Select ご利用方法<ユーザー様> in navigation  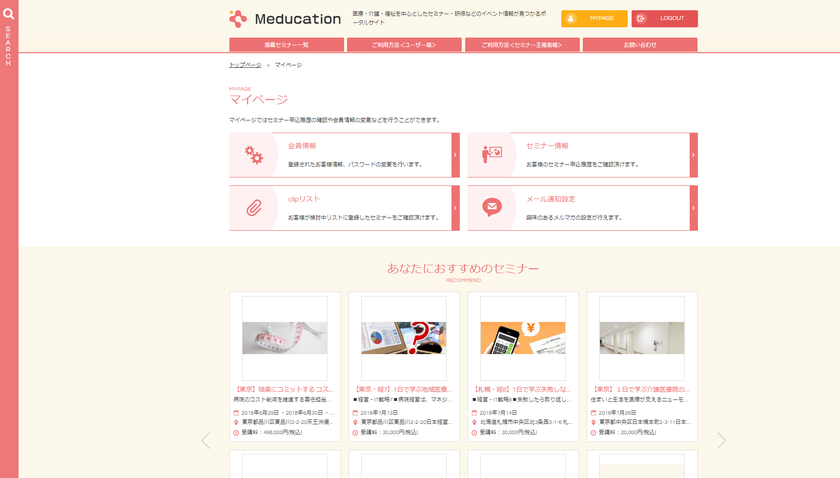pos(404,45)
